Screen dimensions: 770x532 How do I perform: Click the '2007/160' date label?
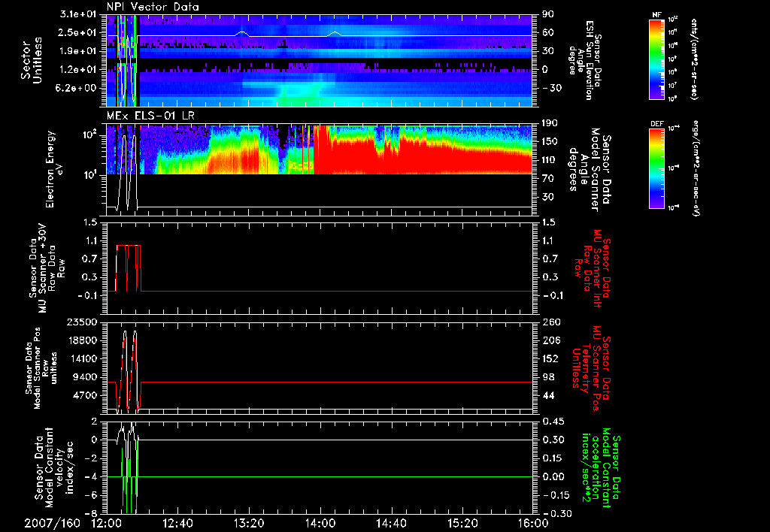tap(52, 523)
